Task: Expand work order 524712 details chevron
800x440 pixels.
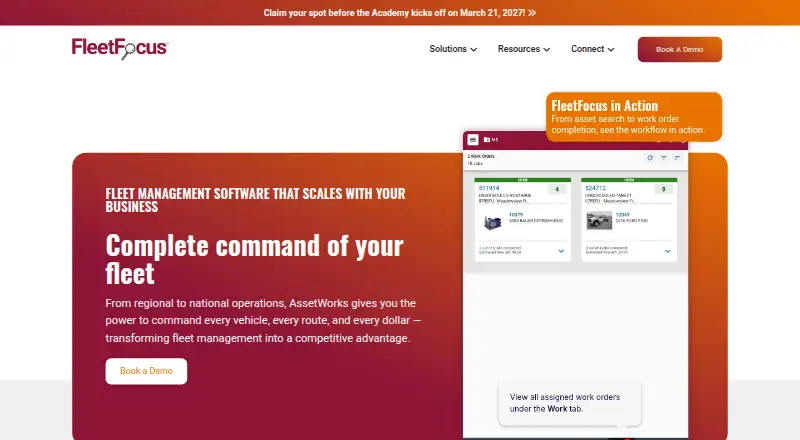Action: click(667, 251)
